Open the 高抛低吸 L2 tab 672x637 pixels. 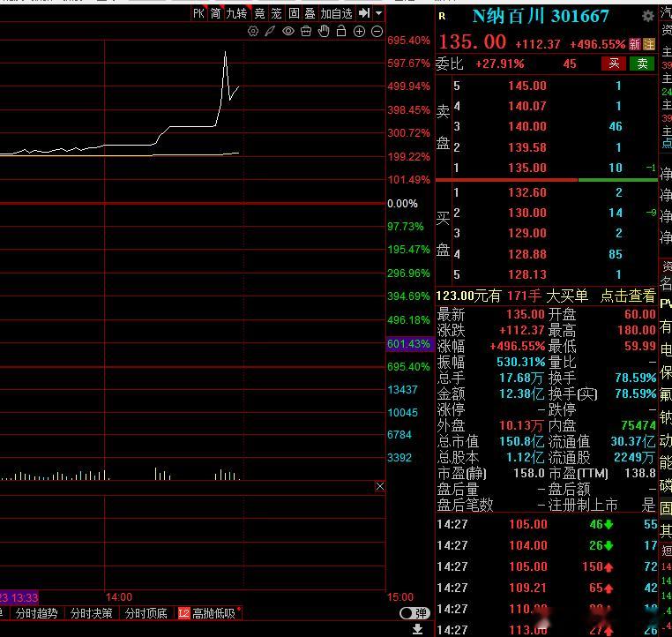pyautogui.click(x=207, y=613)
